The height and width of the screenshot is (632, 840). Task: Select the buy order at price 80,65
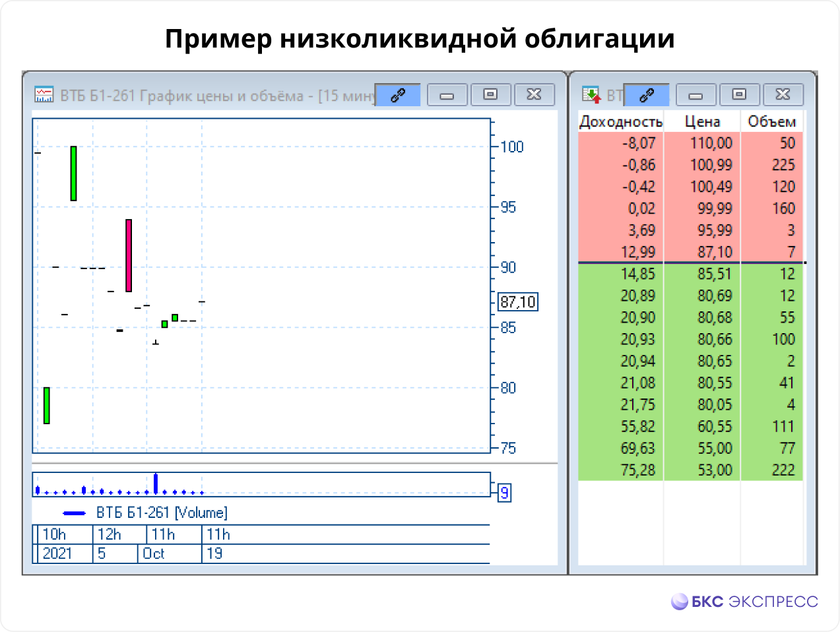tap(690, 361)
